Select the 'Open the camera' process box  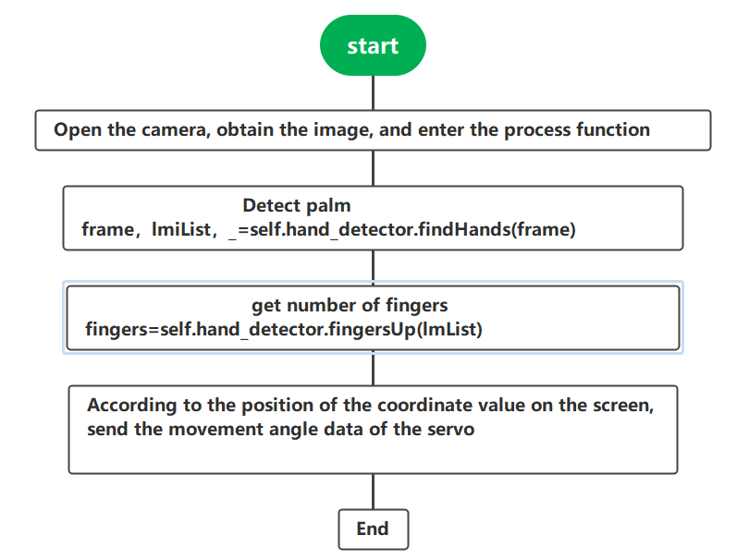tap(373, 130)
